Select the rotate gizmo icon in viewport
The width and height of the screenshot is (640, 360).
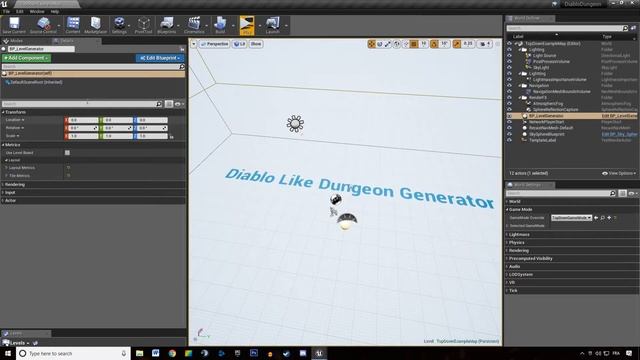pyautogui.click(x=380, y=44)
